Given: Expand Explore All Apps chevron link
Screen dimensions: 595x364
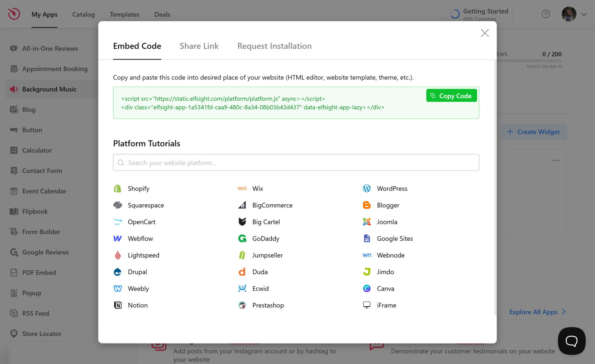Looking at the screenshot, I should click(563, 312).
